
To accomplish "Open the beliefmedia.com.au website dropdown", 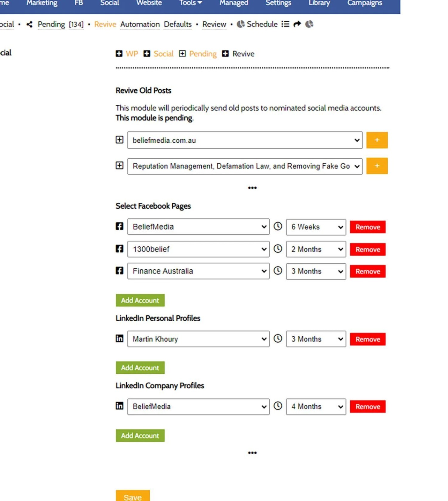I will [245, 140].
